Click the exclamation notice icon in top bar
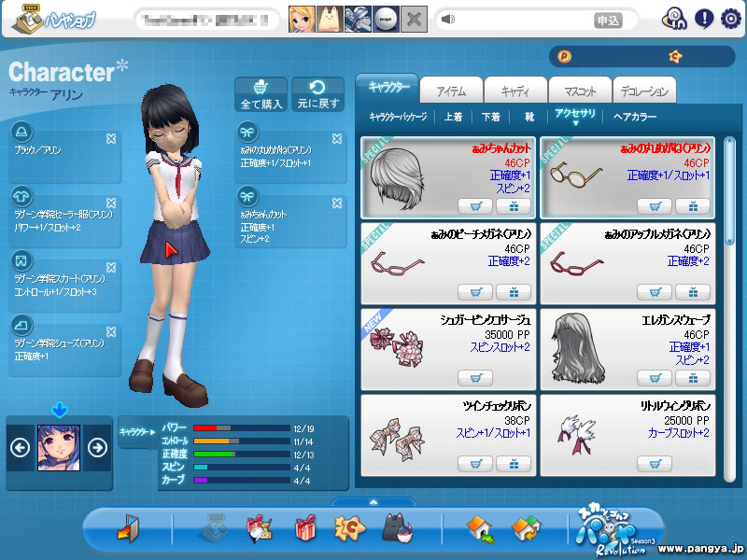 click(x=703, y=19)
